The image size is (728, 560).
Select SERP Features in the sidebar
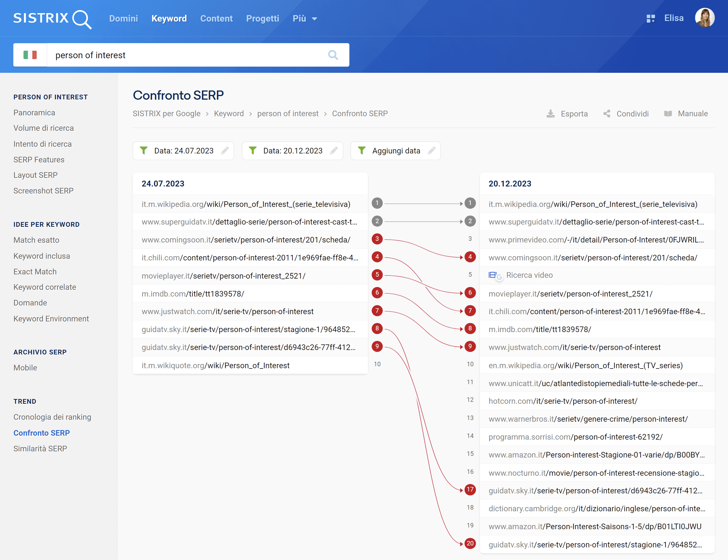39,160
